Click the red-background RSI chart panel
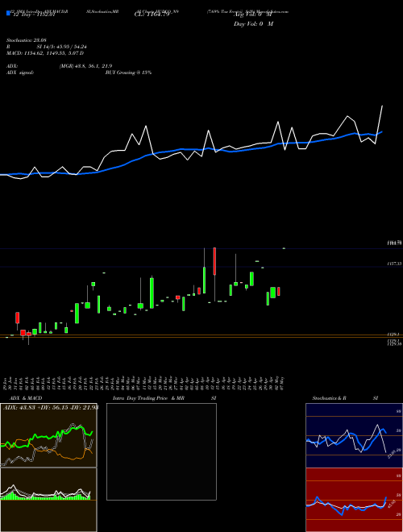The height and width of the screenshot is (532, 403). [354, 500]
